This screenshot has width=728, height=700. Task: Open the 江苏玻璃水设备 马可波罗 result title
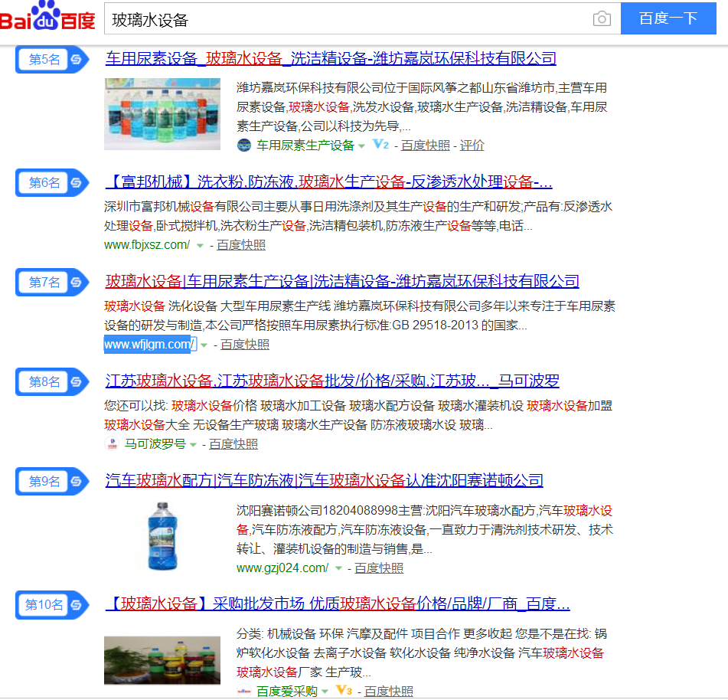(x=332, y=381)
